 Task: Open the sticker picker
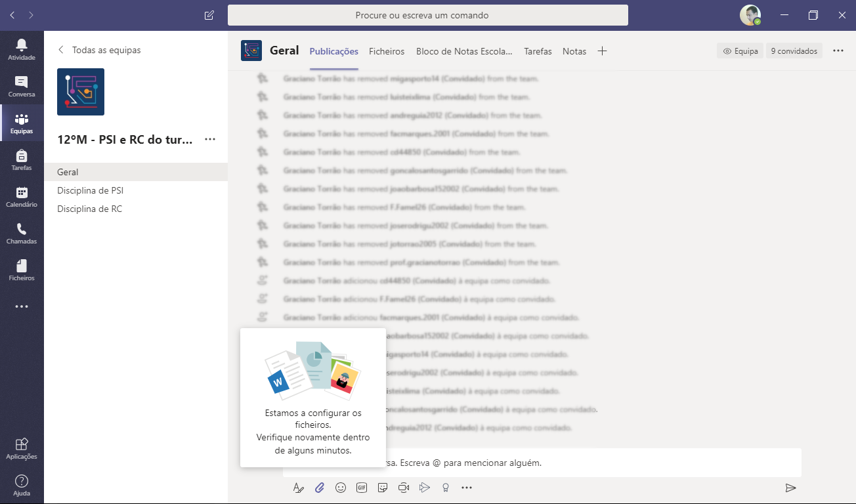point(383,488)
